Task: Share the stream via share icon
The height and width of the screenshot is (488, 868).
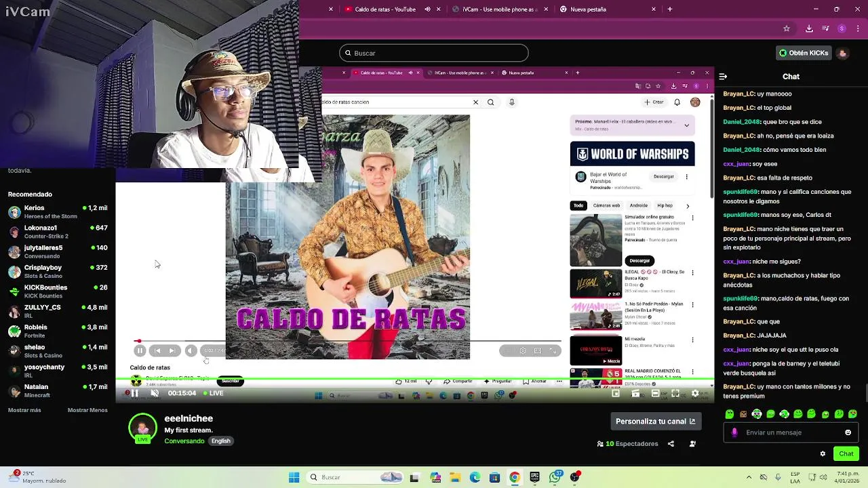Action: pyautogui.click(x=671, y=444)
